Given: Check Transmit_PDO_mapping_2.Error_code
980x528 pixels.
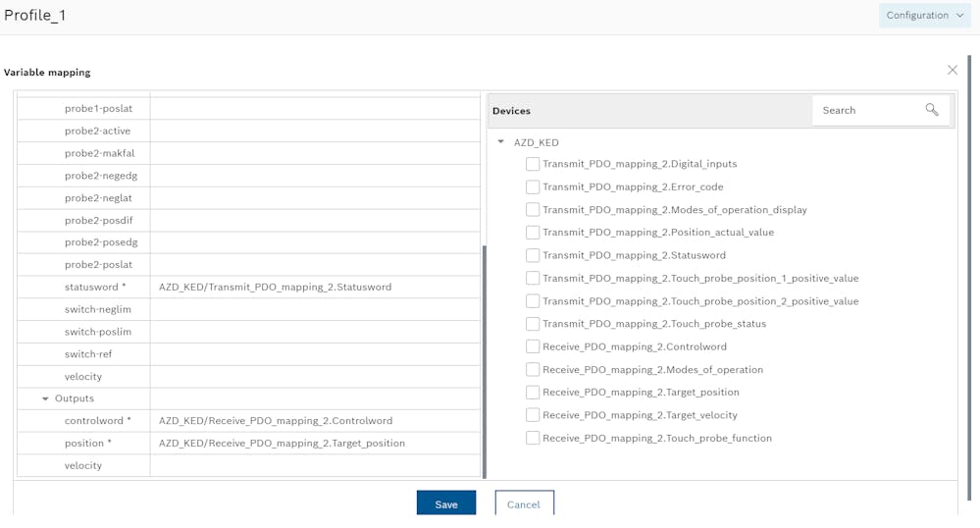Looking at the screenshot, I should pyautogui.click(x=533, y=187).
